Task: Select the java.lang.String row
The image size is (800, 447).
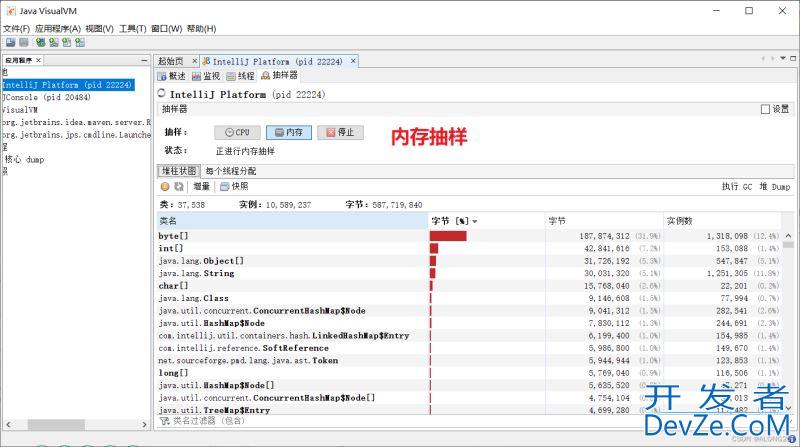Action: 468,274
